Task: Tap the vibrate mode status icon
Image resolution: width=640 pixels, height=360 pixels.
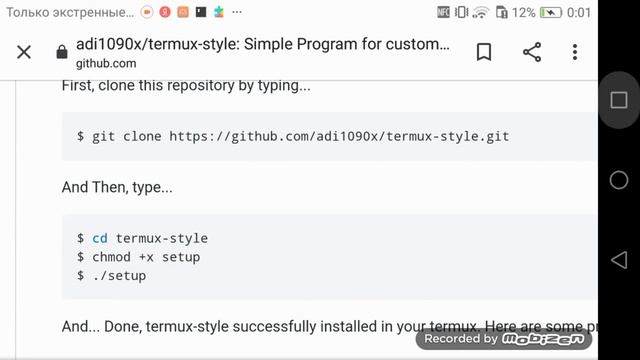Action: tap(461, 12)
